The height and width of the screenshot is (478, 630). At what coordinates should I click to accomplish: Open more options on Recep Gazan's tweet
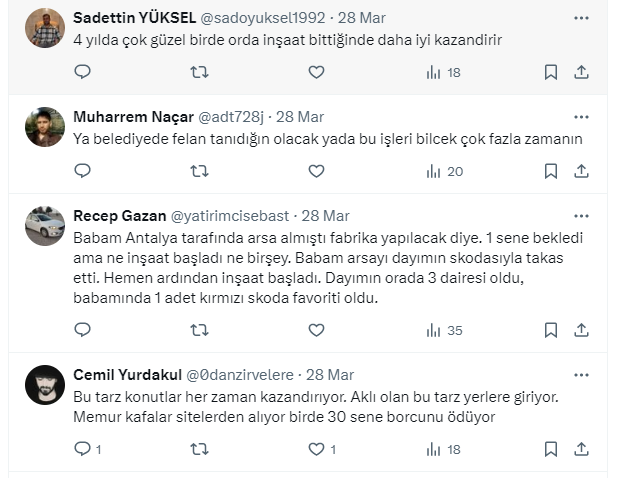(581, 217)
